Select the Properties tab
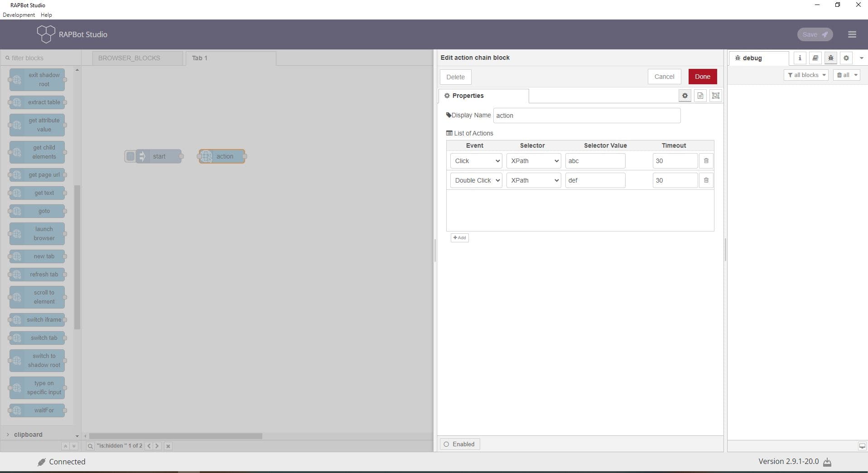The width and height of the screenshot is (868, 473). coord(483,96)
